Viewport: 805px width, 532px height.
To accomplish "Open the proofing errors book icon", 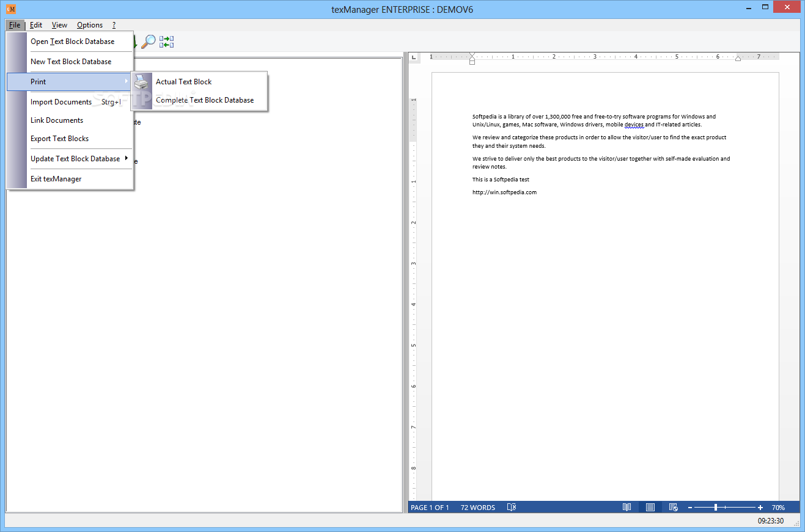I will [512, 508].
